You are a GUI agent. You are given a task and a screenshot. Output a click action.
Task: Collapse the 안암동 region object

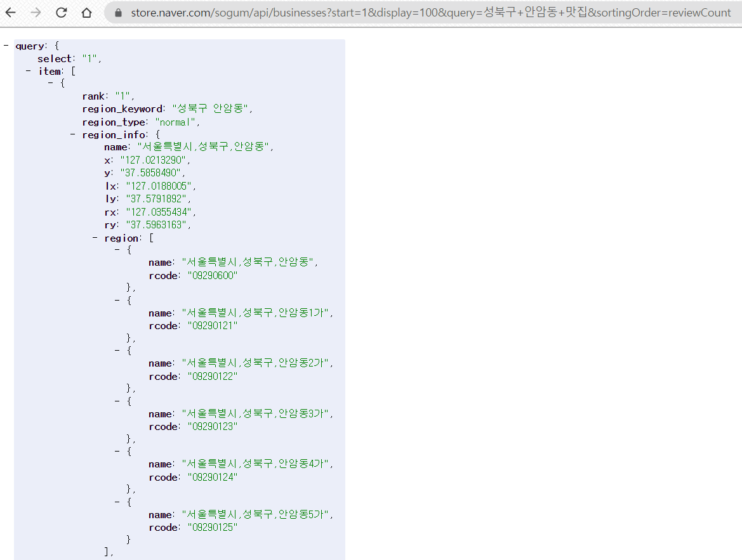[x=117, y=249]
